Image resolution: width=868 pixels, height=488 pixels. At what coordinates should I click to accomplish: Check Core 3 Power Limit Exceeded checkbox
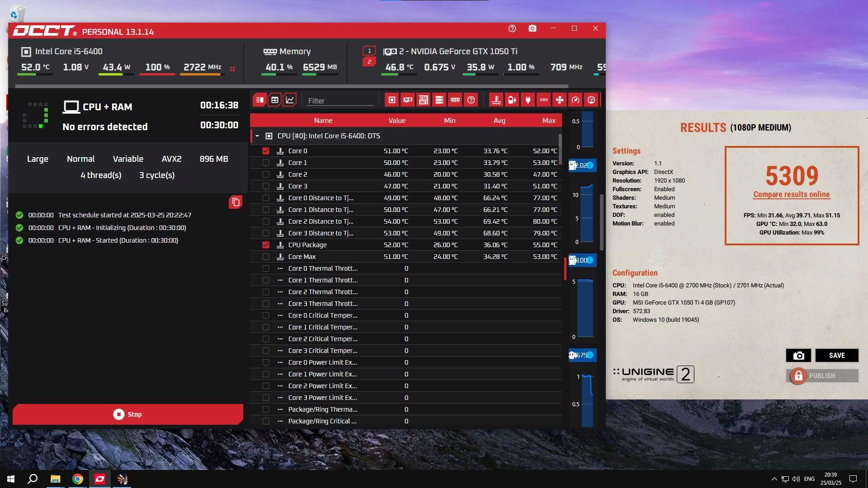coord(266,398)
